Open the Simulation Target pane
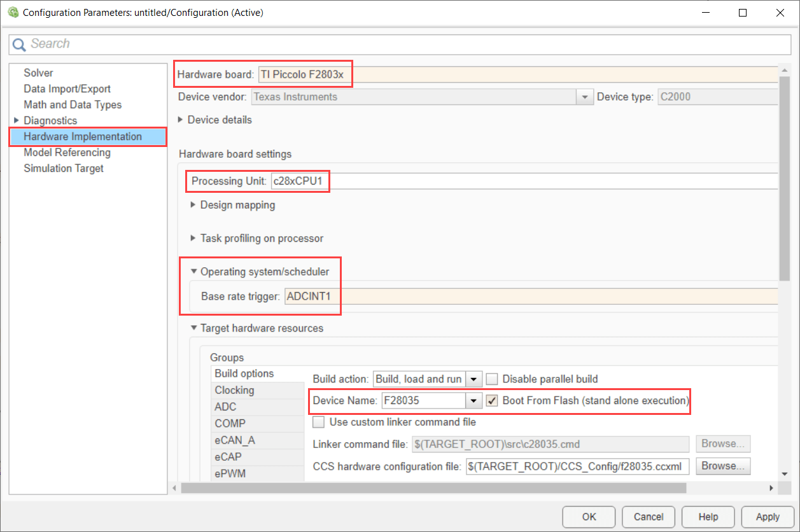 point(64,168)
